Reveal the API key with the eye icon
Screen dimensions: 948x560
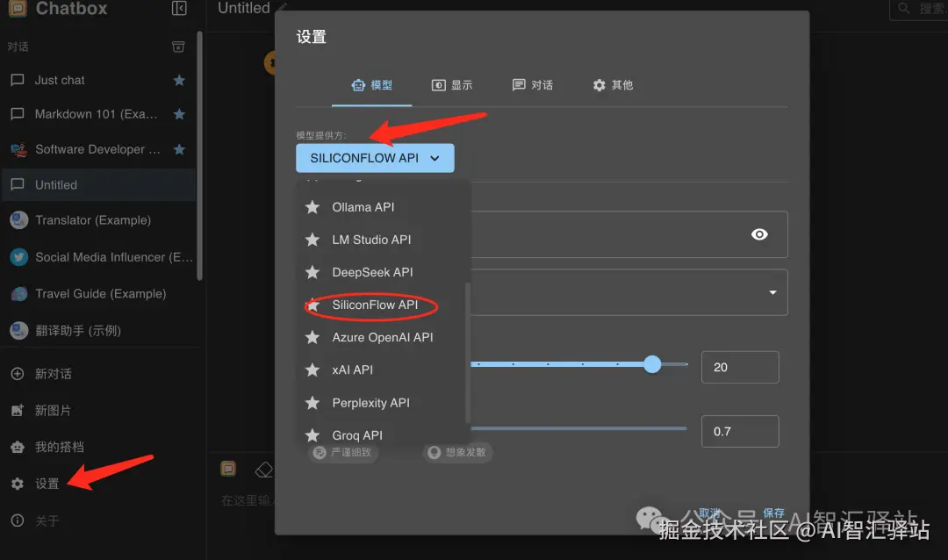point(760,234)
